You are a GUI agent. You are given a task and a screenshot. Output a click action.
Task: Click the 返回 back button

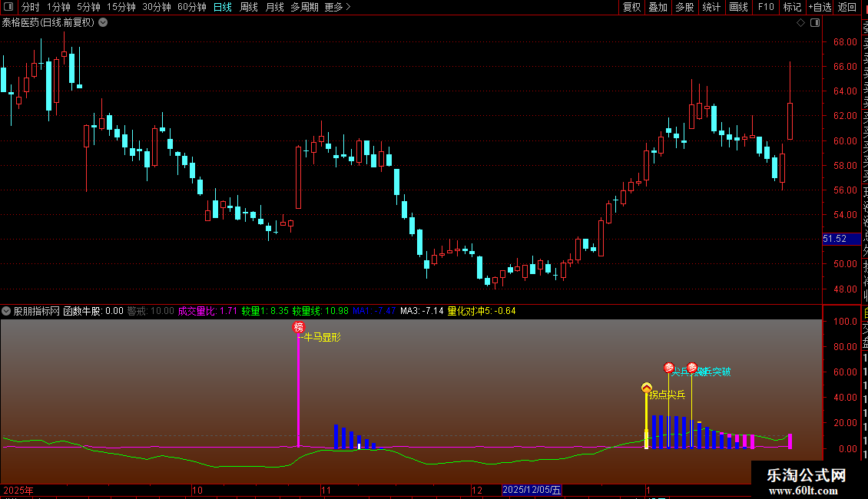[x=847, y=7]
